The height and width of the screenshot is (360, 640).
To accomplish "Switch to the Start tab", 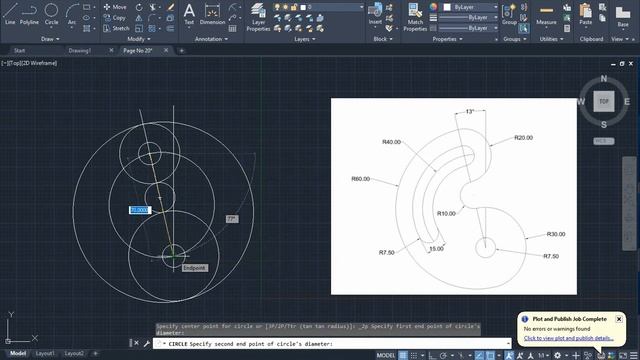I will click(20, 51).
